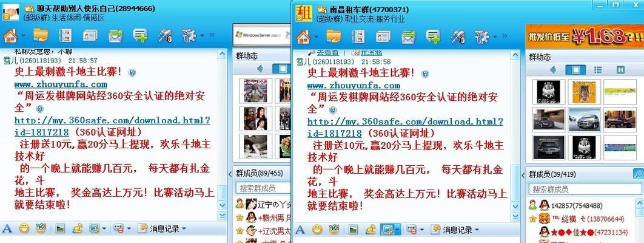
Task: Open group business card icon in left window
Action: coord(90,36)
